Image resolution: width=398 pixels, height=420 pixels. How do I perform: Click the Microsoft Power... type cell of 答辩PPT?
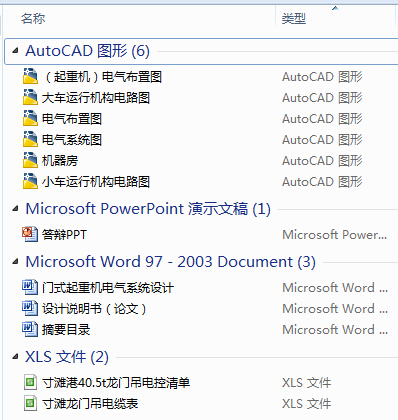[335, 235]
